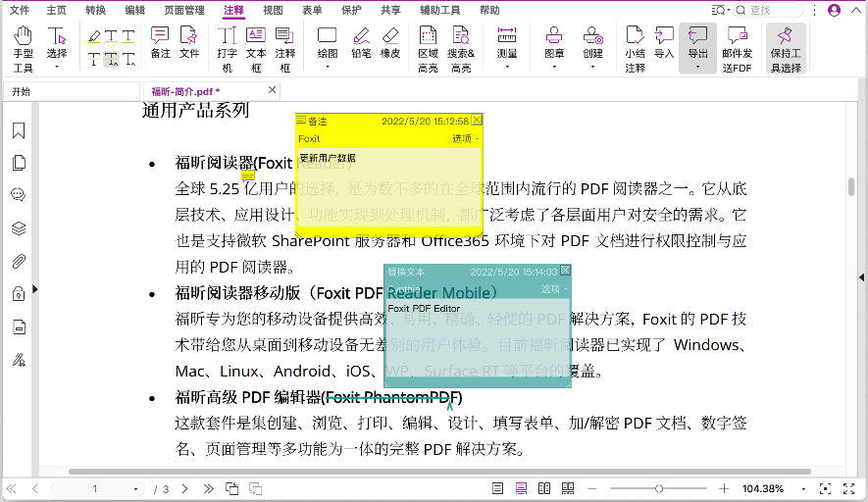Switch to the Home (主页) tab
The height and width of the screenshot is (502, 868).
click(57, 10)
